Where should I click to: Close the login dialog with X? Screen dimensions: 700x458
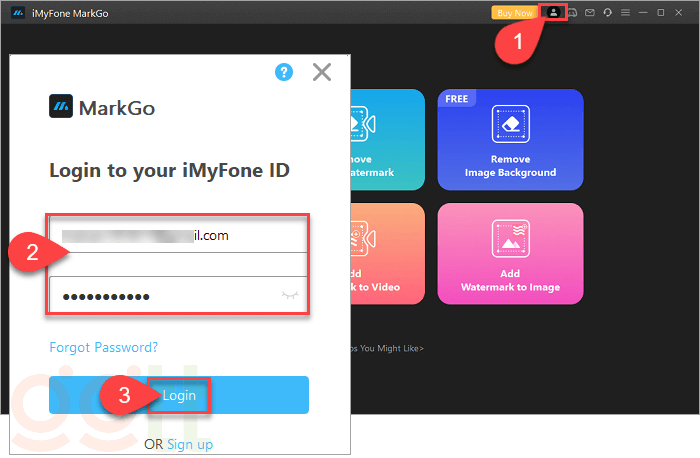(321, 72)
